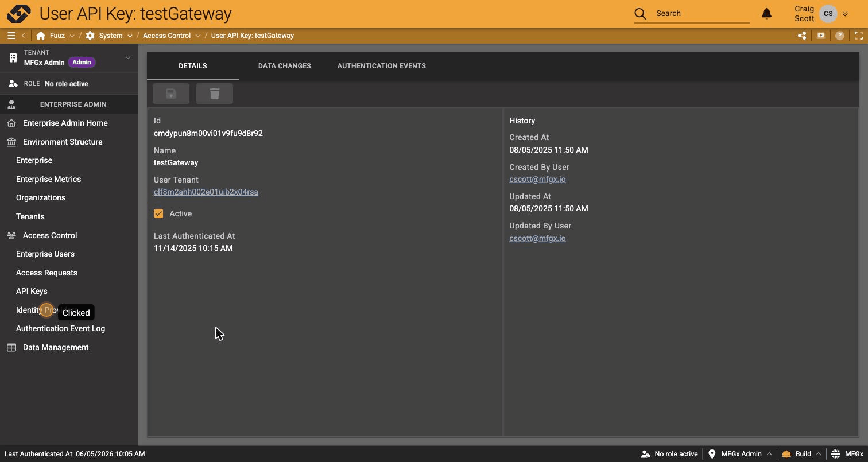Click the Enterprise Admin section icon

(x=11, y=104)
